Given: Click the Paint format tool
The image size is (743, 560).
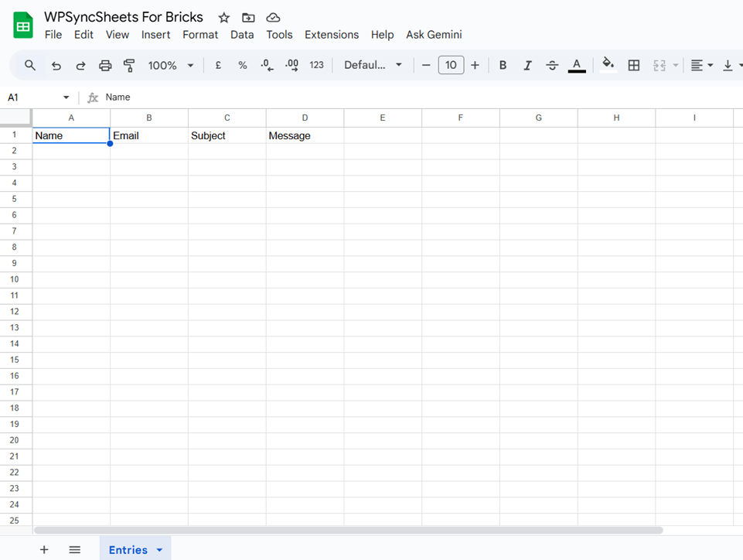Looking at the screenshot, I should pyautogui.click(x=129, y=65).
